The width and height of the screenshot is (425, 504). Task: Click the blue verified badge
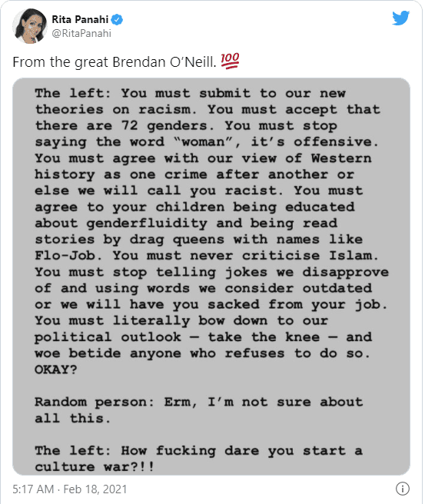117,20
